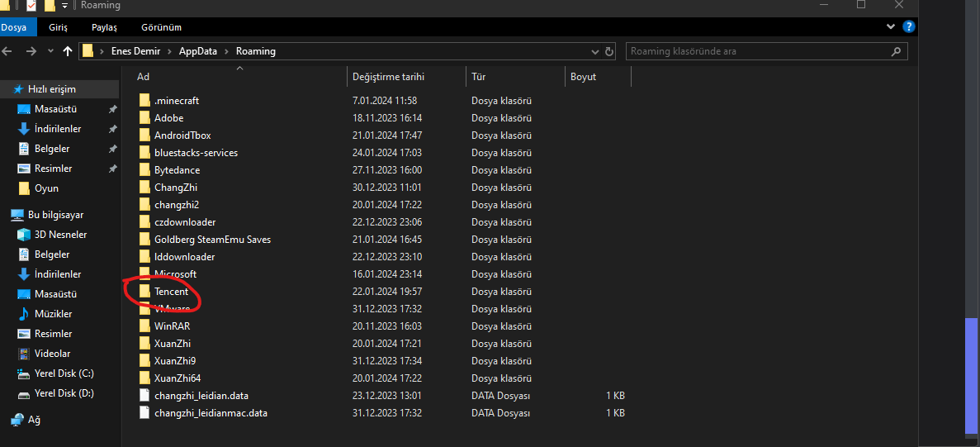Image resolution: width=980 pixels, height=447 pixels.
Task: Open Belgeler under Hızlı erişim
Action: (x=52, y=149)
